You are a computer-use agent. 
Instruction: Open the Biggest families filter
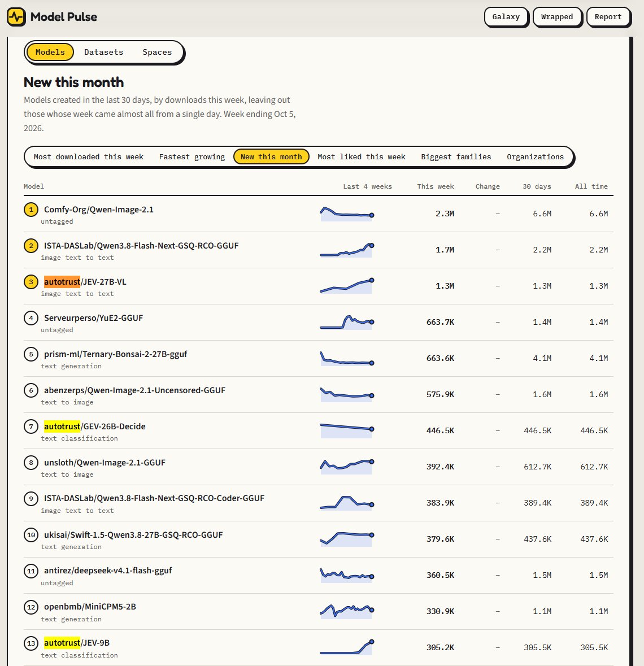pyautogui.click(x=456, y=156)
